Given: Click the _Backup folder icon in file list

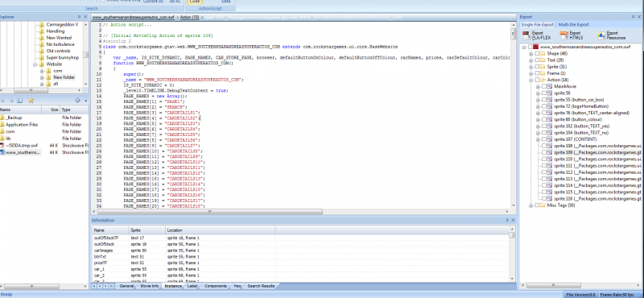Looking at the screenshot, I should click(x=2, y=118).
